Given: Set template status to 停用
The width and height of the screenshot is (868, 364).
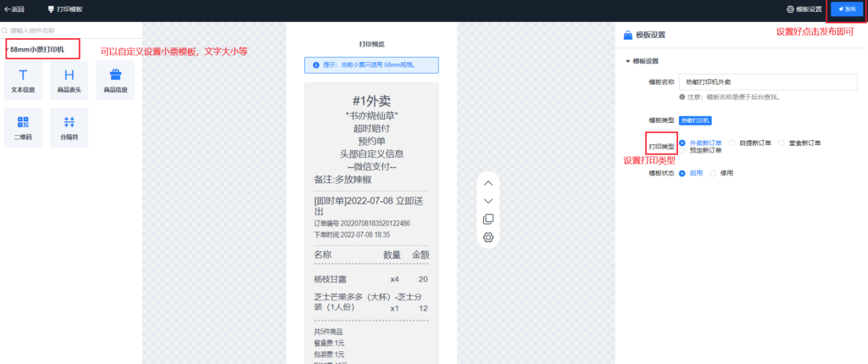Looking at the screenshot, I should click(713, 172).
